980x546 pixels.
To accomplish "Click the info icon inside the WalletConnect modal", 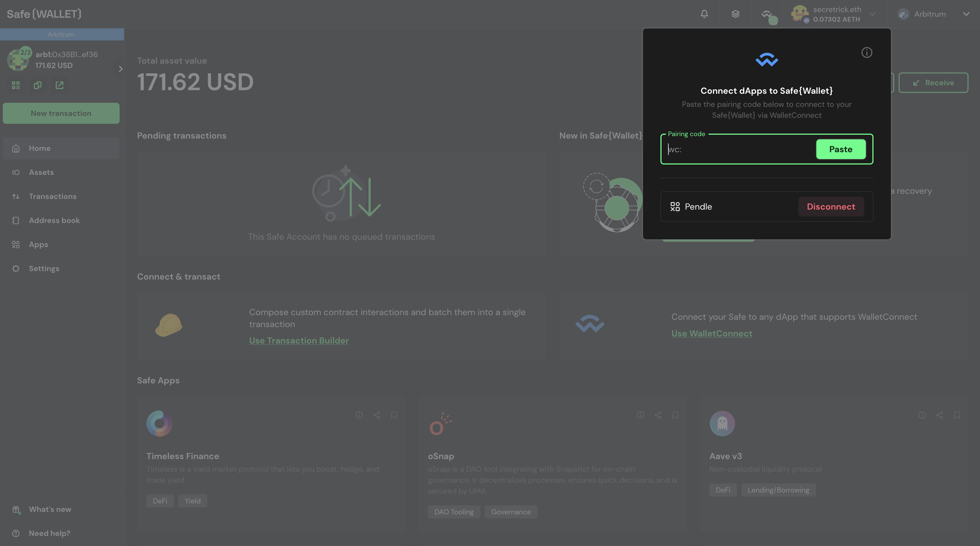I will 867,52.
